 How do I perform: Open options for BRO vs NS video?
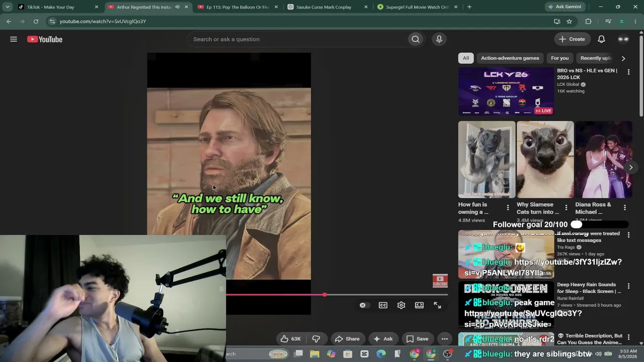[628, 72]
